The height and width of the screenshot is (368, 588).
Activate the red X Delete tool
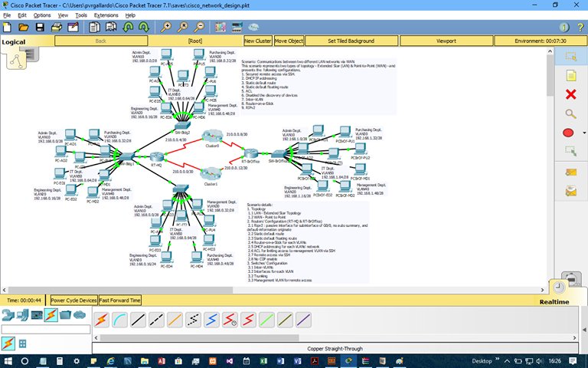[x=570, y=94]
